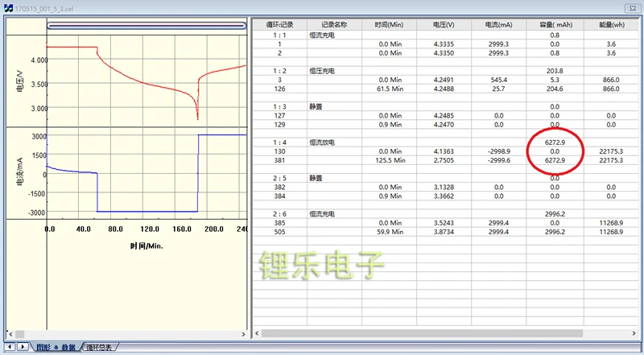Click the data table scrollbar left arrow
This screenshot has height=355, width=644.
257,333
